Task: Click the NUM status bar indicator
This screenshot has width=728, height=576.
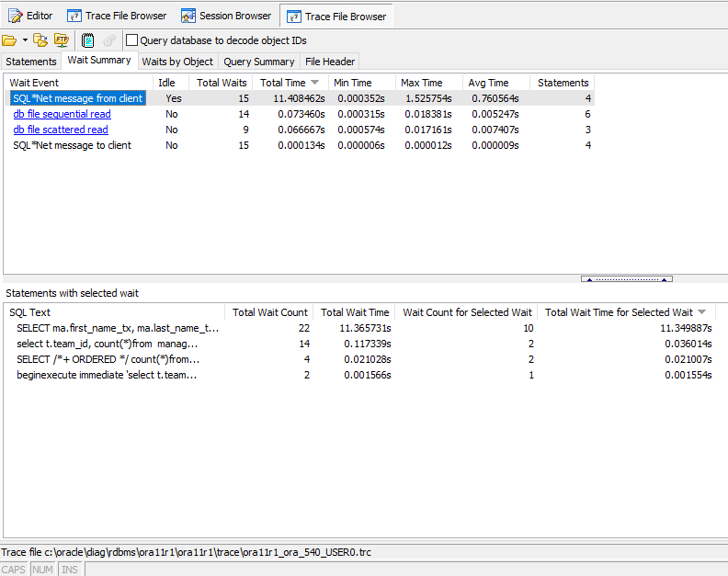Action: [42, 569]
